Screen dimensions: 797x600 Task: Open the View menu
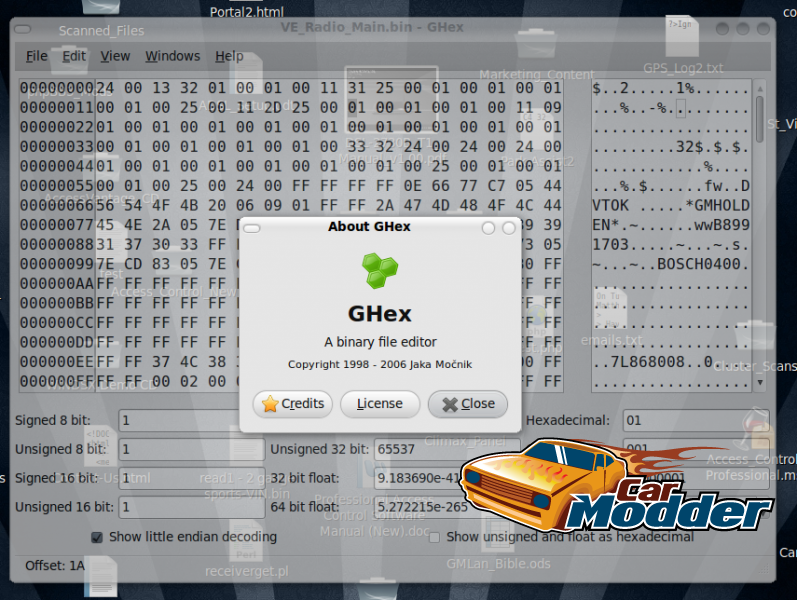click(115, 56)
